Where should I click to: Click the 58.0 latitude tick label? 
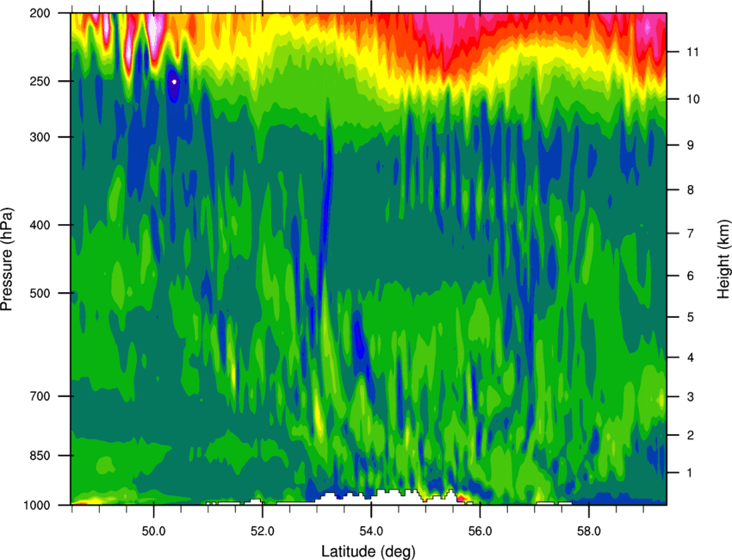click(589, 532)
